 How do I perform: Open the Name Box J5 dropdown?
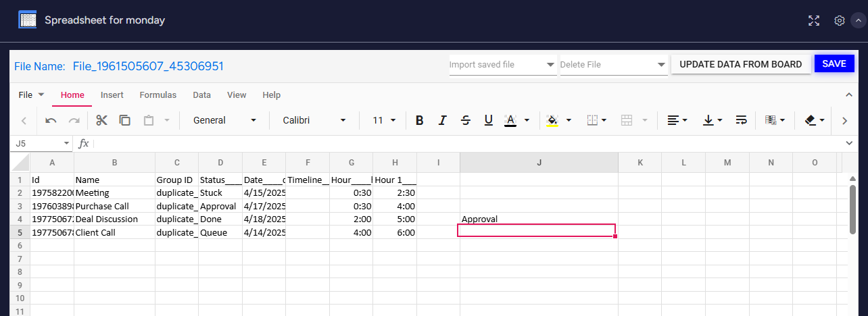tap(66, 143)
